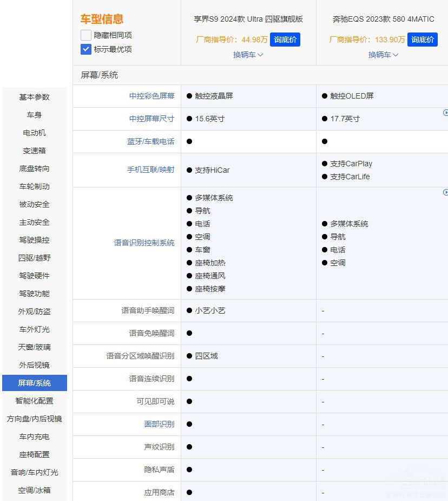
Task: Click 询底价 button for 奔驰EQS
Action: (422, 39)
